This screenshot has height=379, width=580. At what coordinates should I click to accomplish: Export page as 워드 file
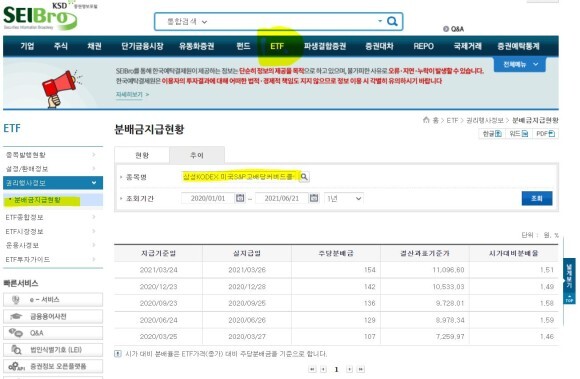[519, 133]
